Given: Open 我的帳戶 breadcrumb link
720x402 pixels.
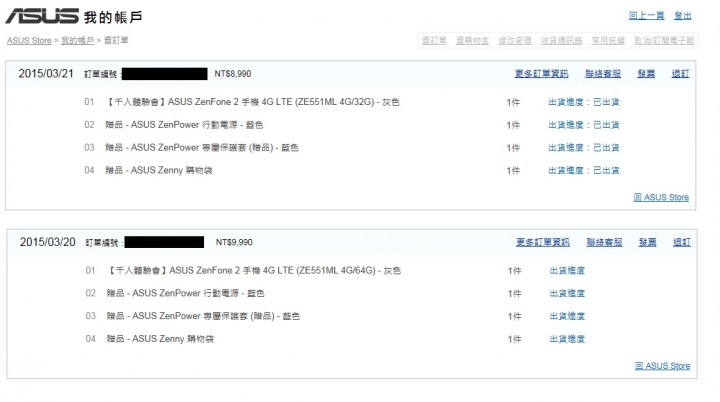Looking at the screenshot, I should [x=77, y=40].
